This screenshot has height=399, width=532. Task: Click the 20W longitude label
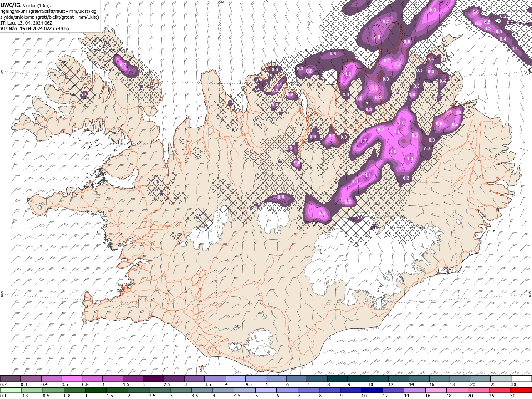(221, 2)
